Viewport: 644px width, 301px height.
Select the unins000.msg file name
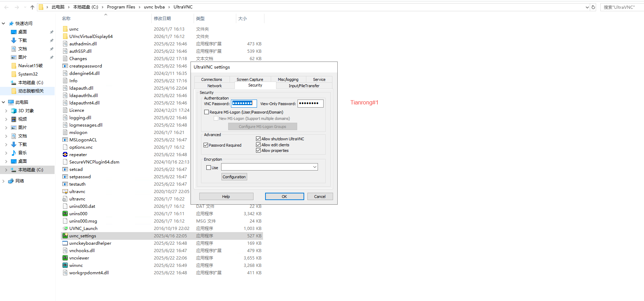[83, 221]
